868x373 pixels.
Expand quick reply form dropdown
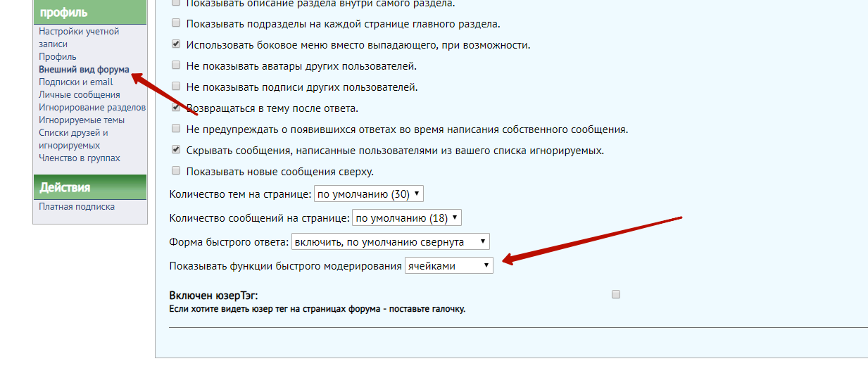pyautogui.click(x=391, y=241)
